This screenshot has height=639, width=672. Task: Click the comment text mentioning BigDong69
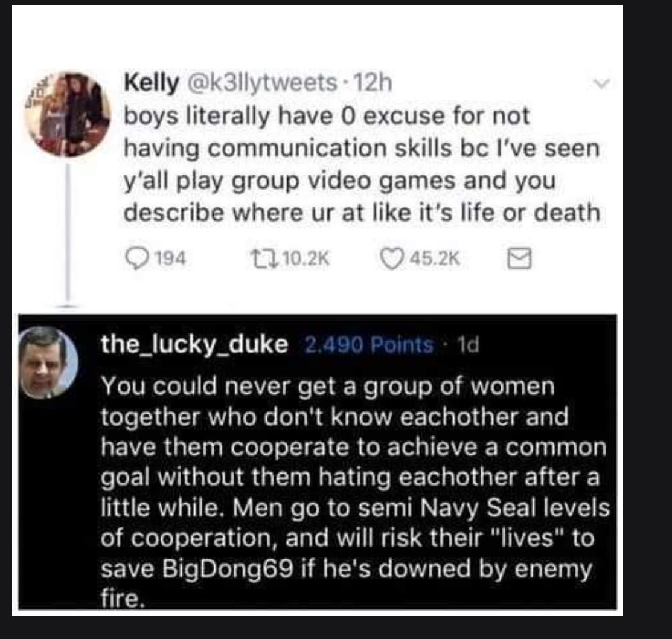(x=355, y=492)
